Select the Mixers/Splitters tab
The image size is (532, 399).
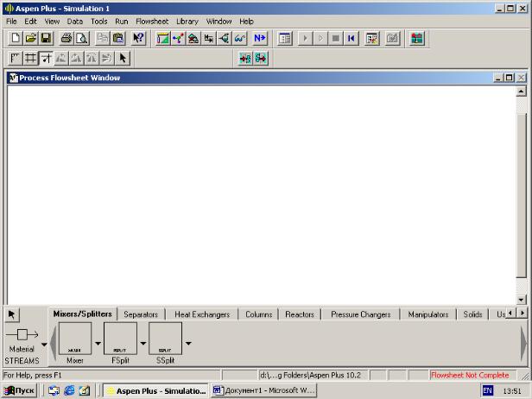pyautogui.click(x=82, y=313)
